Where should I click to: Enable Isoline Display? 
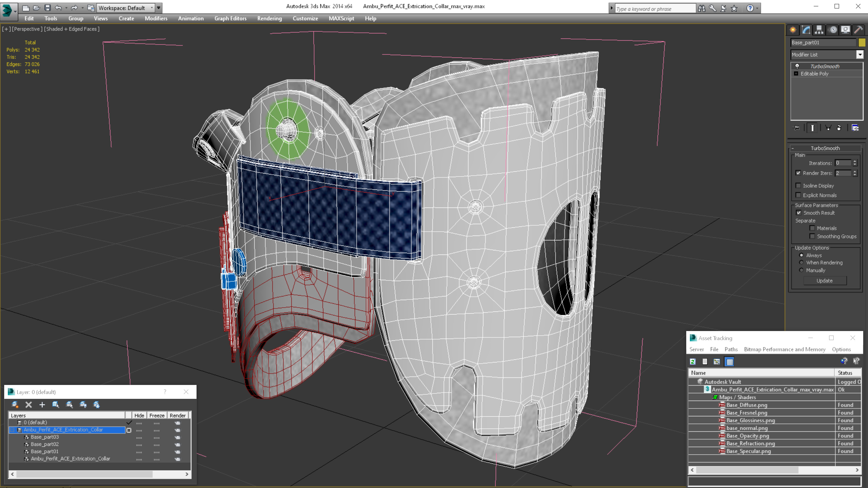coord(798,186)
